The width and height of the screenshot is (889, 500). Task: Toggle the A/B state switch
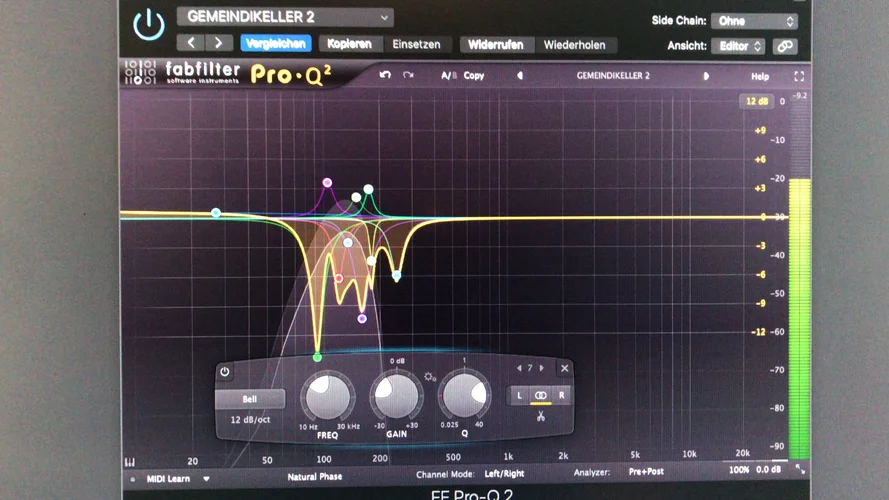[448, 75]
